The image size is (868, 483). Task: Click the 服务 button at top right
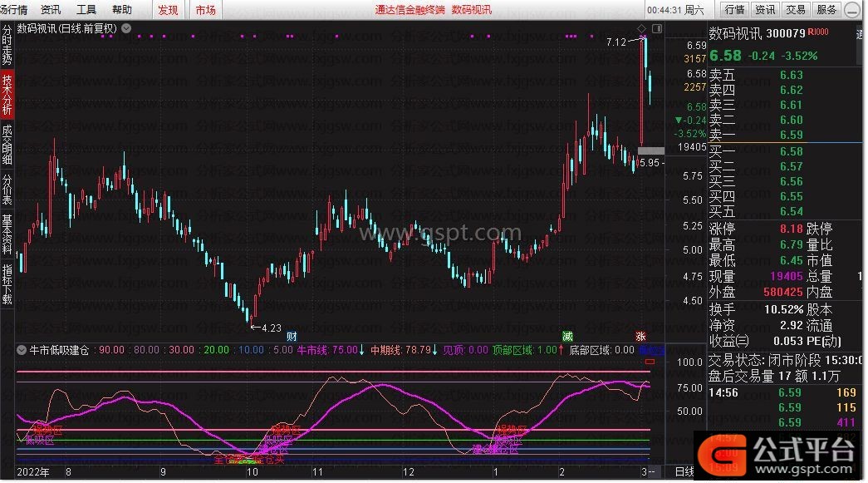pyautogui.click(x=826, y=9)
